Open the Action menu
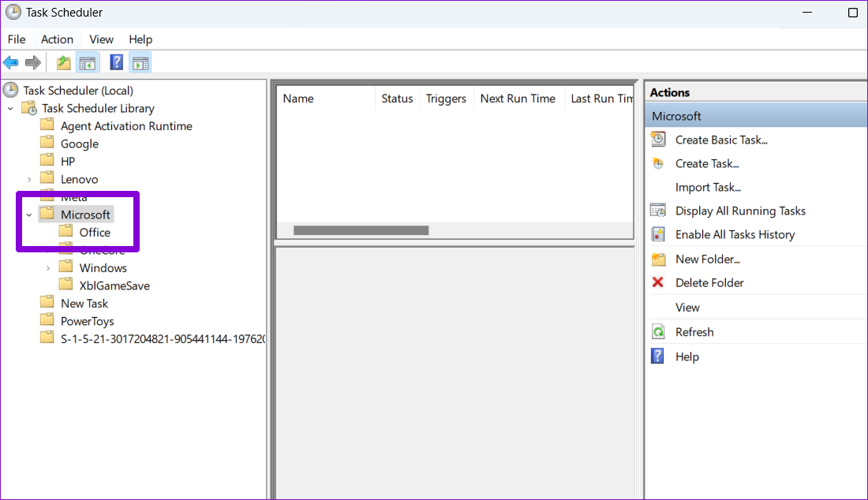 coord(57,39)
